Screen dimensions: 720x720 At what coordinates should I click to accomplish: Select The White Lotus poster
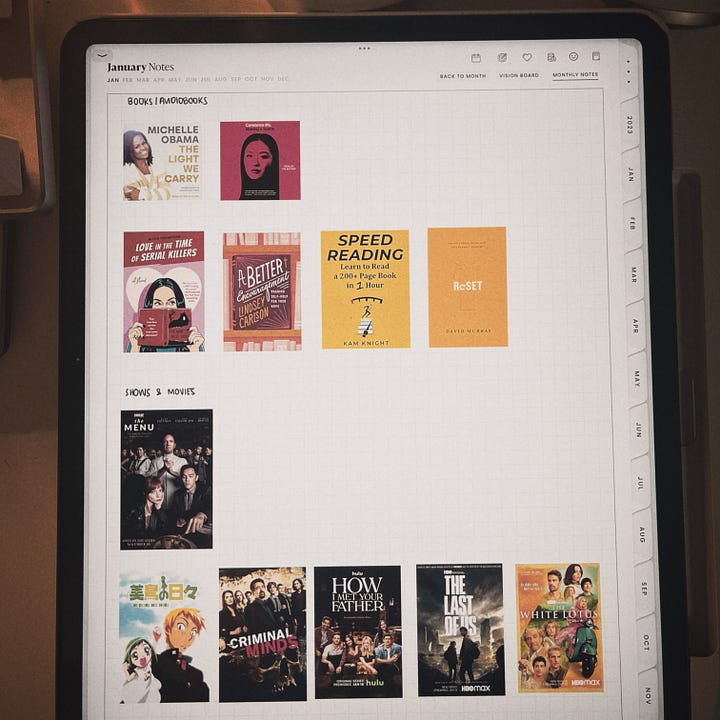(559, 628)
